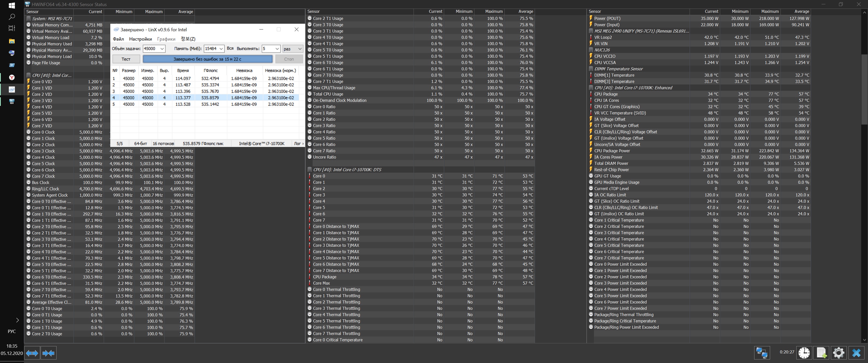
Task: Open HWiNFO sensor settings gear
Action: 838,353
